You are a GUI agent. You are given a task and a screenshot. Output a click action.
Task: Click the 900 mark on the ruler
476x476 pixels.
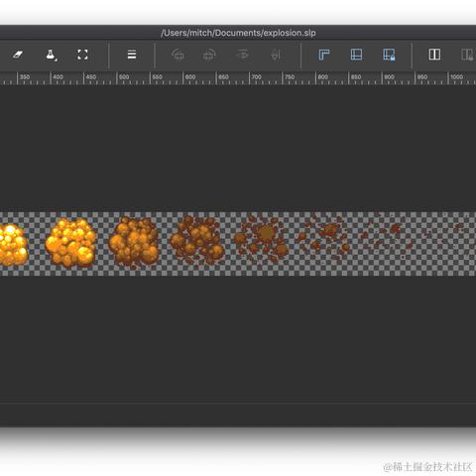tap(389, 77)
